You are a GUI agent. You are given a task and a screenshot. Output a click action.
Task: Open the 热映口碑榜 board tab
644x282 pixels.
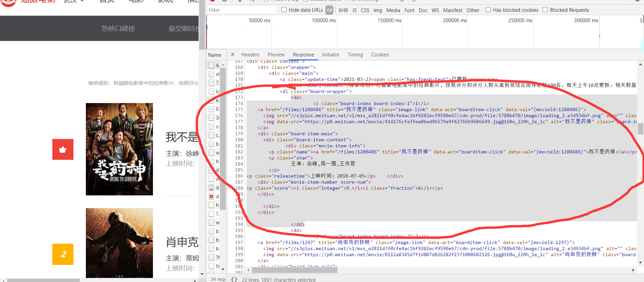pos(118,29)
